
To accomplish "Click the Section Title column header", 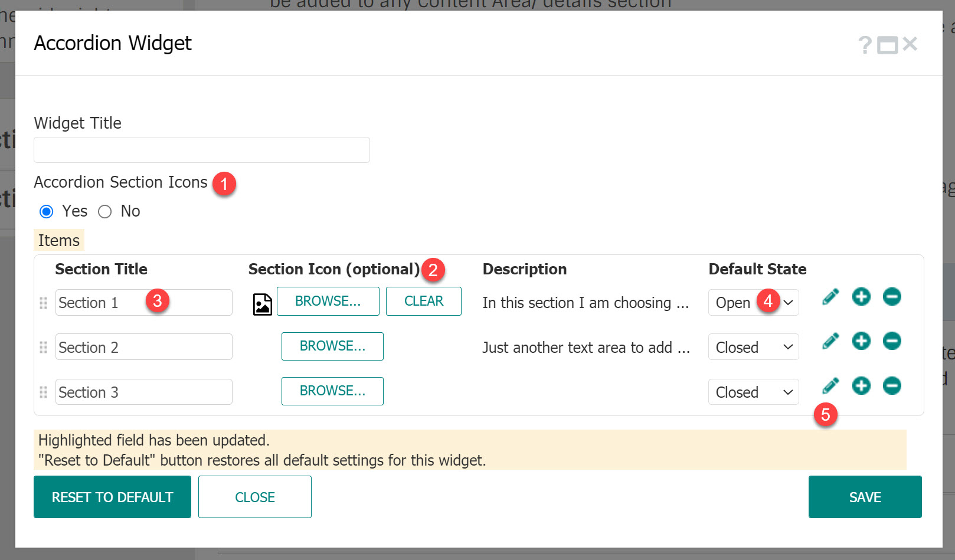I will click(101, 269).
